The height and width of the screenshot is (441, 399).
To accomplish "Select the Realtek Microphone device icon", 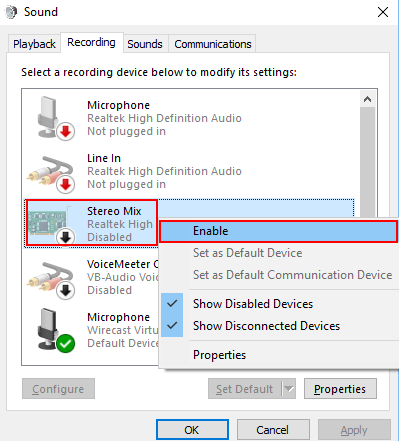I will (55, 118).
